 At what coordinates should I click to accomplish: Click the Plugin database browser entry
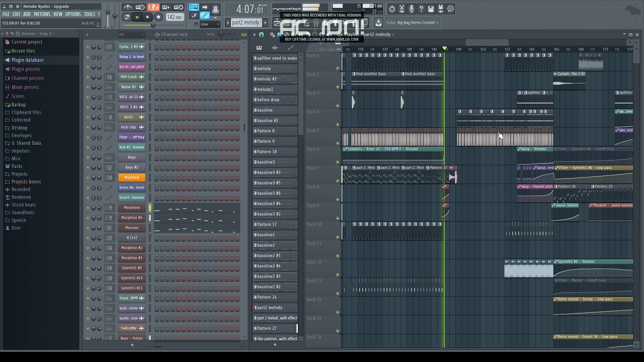[x=27, y=60]
